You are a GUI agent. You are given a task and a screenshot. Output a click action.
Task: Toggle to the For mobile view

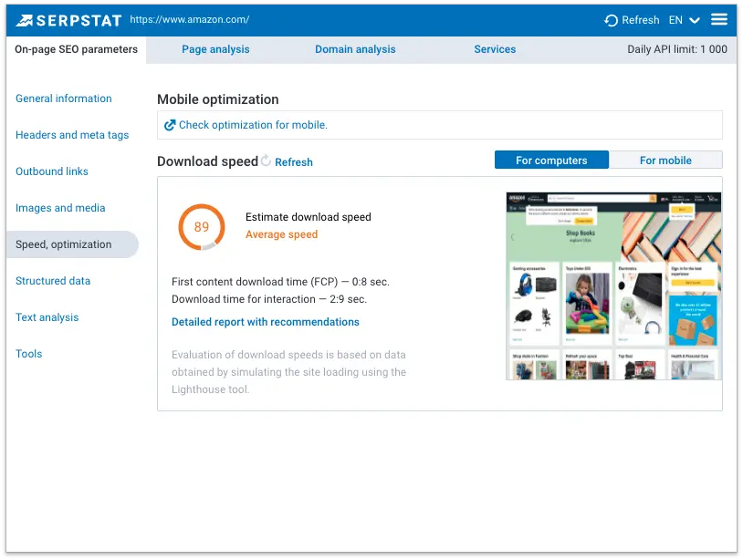point(666,160)
